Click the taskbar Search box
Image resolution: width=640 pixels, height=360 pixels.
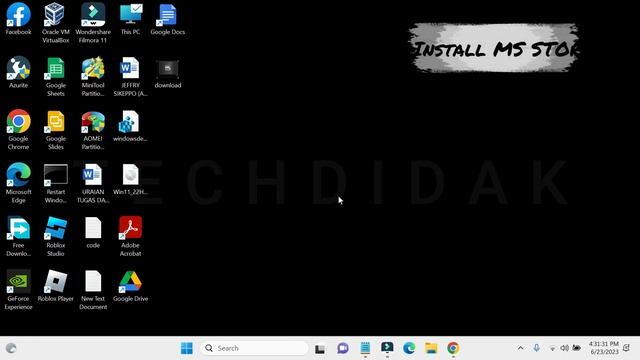(254, 348)
